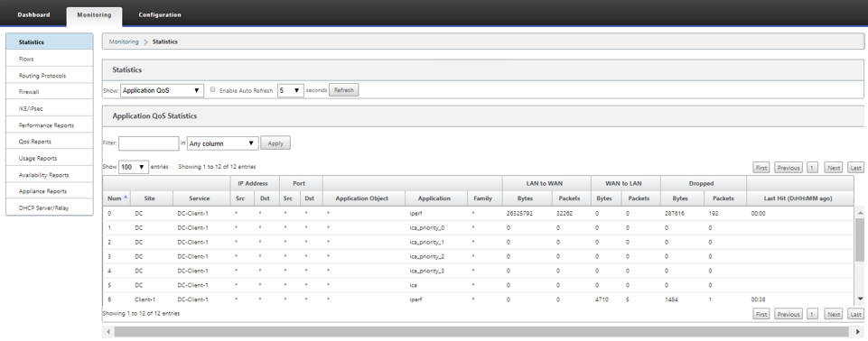The height and width of the screenshot is (341, 868).
Task: Open the refresh seconds dropdown
Action: pos(290,90)
